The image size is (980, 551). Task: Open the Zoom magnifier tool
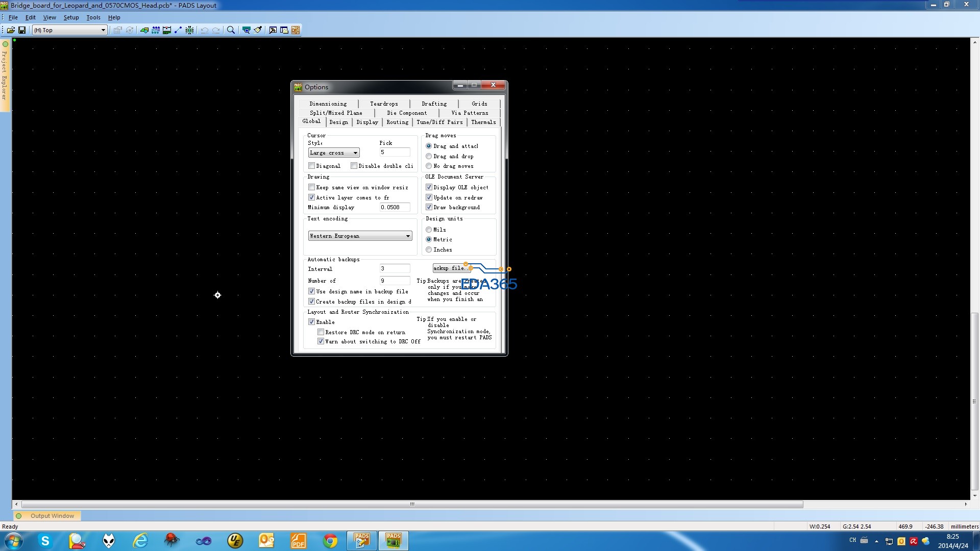point(231,30)
